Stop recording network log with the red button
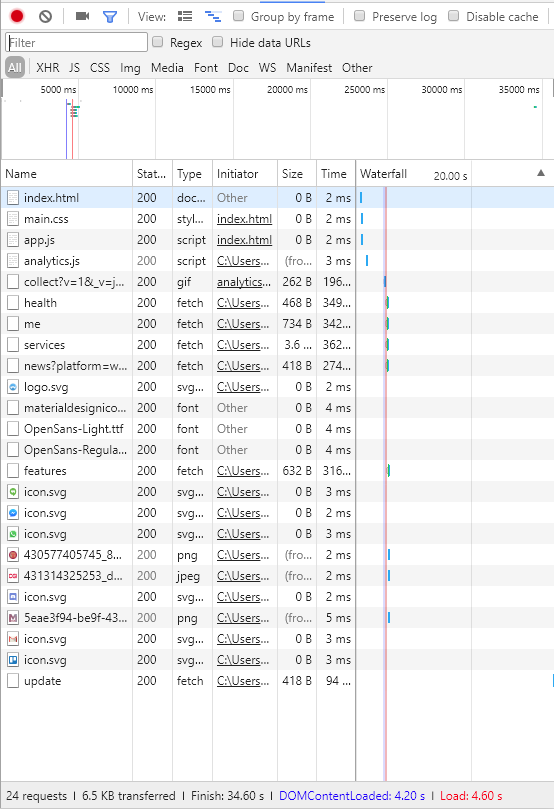Image resolution: width=554 pixels, height=809 pixels. click(x=17, y=17)
